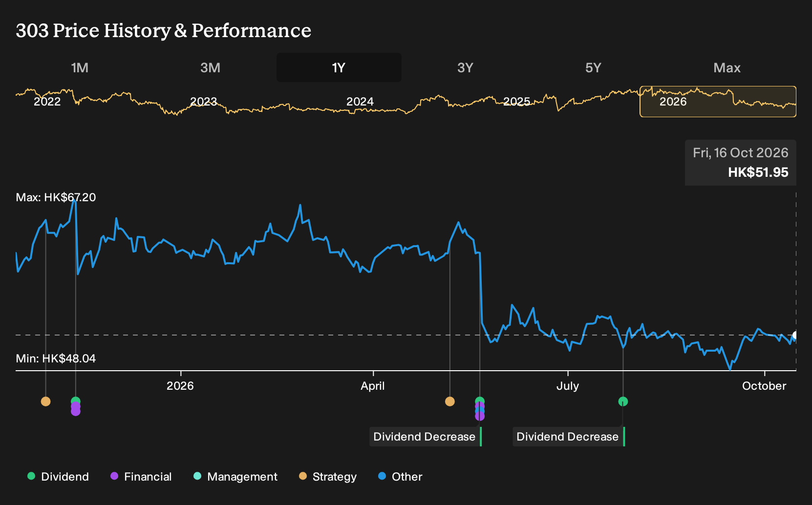
Task: Click green Dividend dot atop four-dot stack
Action: [480, 400]
